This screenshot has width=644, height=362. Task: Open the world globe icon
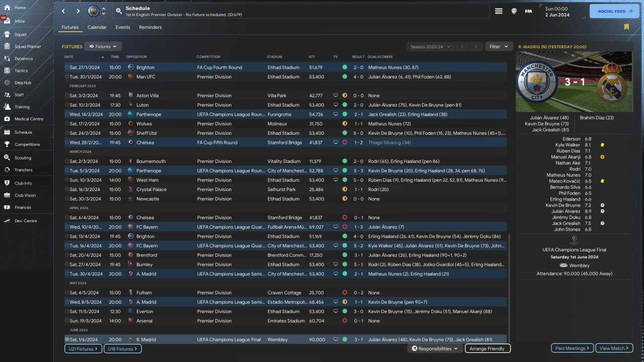pyautogui.click(x=514, y=11)
